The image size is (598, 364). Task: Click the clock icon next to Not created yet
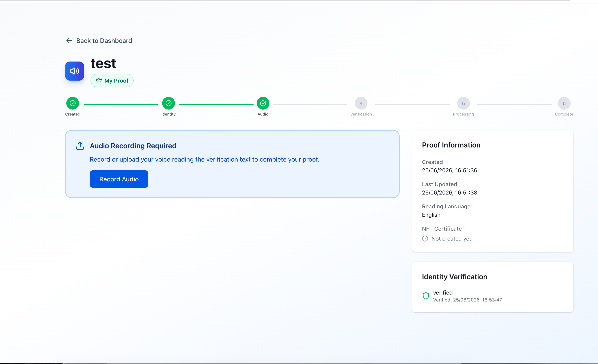tap(425, 239)
